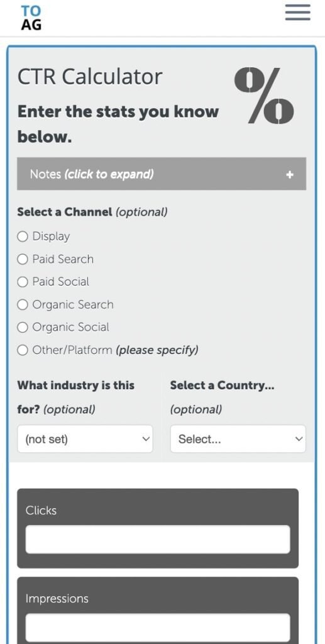Click into the Clicks input field
325x644 pixels.
coord(158,539)
